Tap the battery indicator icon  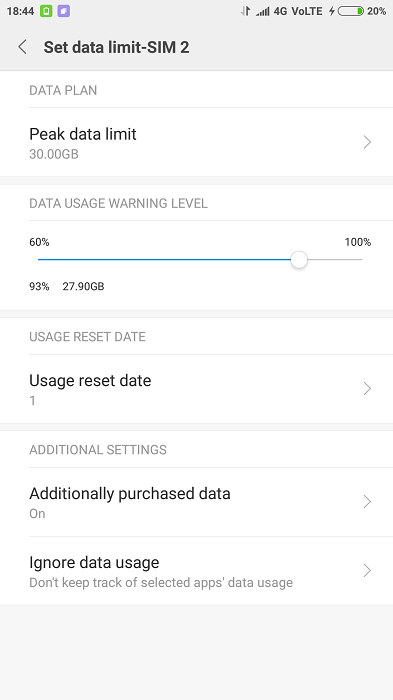click(351, 11)
